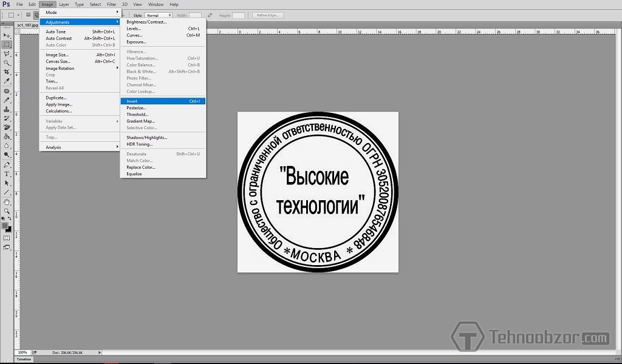Click the status bar share/export icon
622x364 pixels.
(x=34, y=352)
